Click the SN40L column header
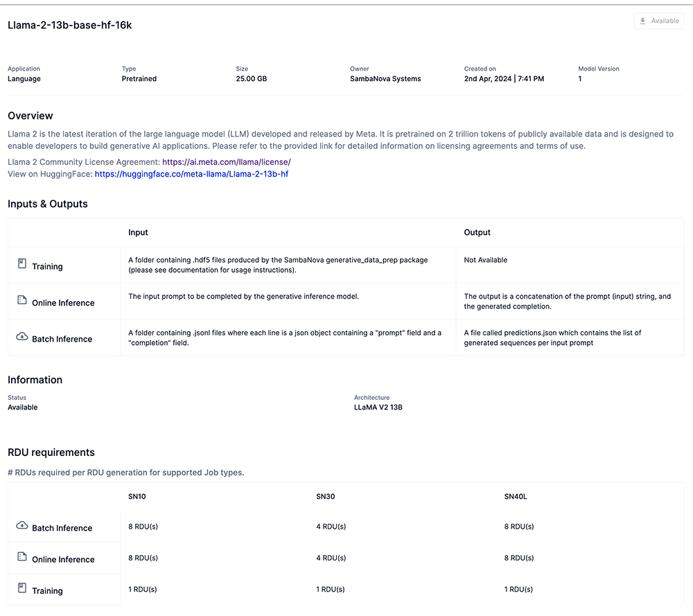693x616 pixels. tap(516, 497)
